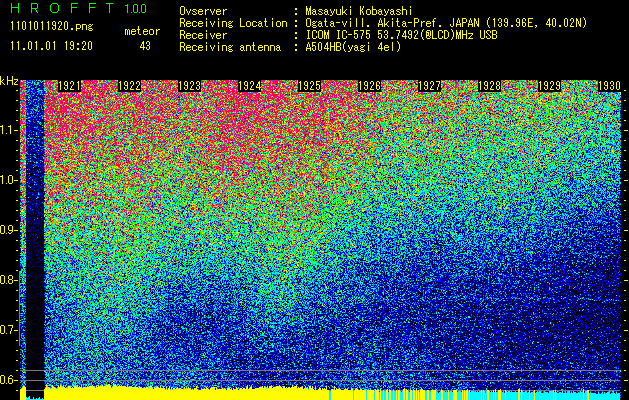
Task: Click the meteor label
Action: click(x=142, y=31)
